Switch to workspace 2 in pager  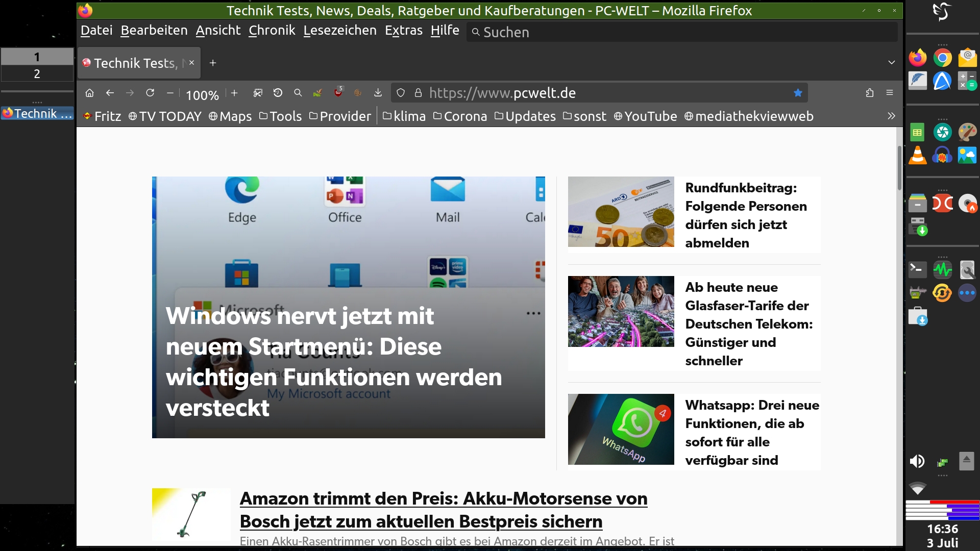pyautogui.click(x=37, y=74)
